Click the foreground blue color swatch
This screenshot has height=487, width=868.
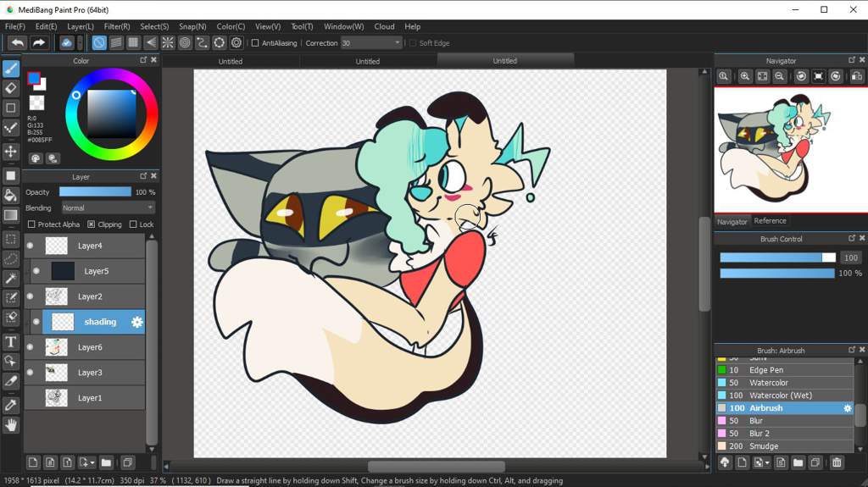pos(34,79)
